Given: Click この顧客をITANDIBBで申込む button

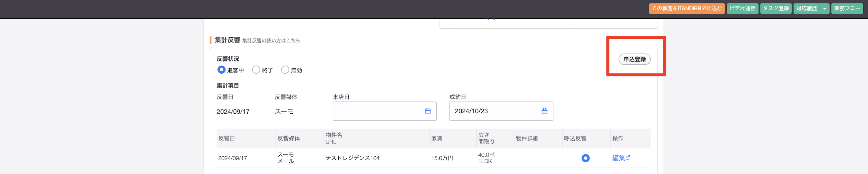Looking at the screenshot, I should tap(686, 8).
